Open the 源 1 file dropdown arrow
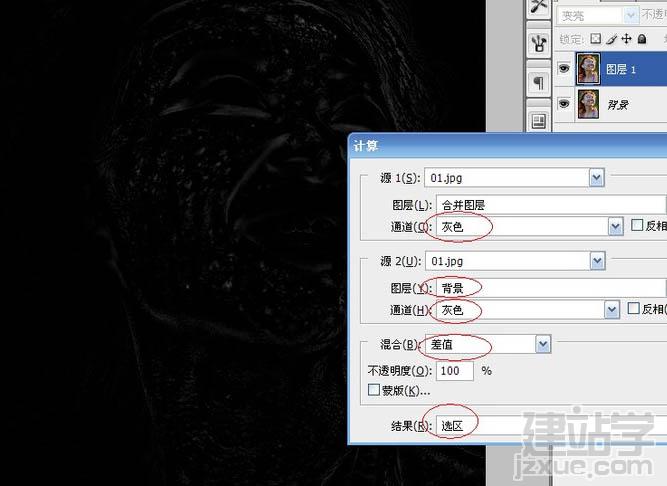Image resolution: width=667 pixels, height=486 pixels. [x=596, y=178]
